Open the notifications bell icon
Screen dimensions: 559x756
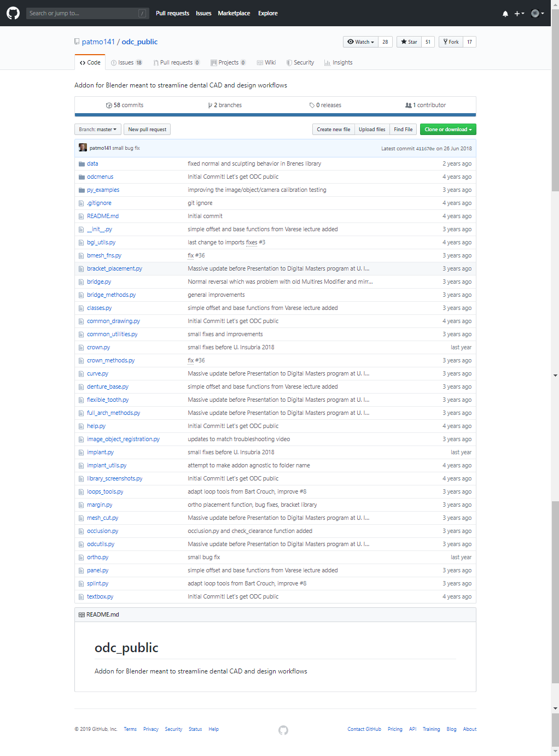505,14
